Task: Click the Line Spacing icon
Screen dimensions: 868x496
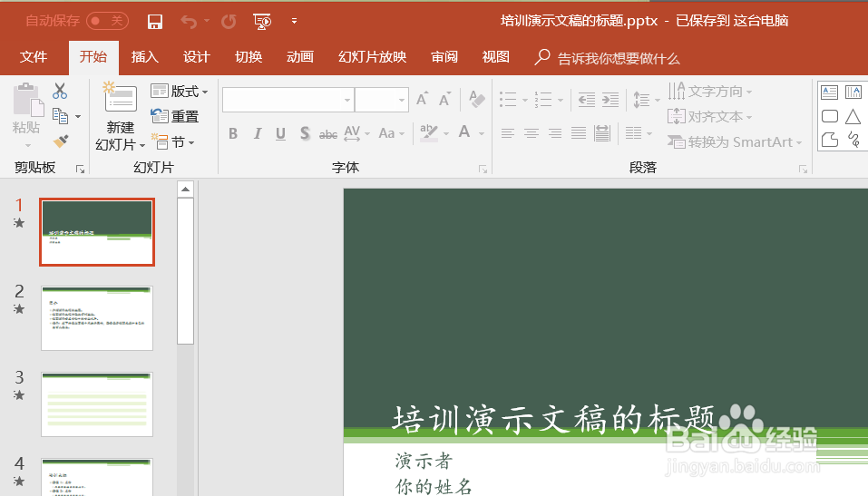Action: coord(641,100)
